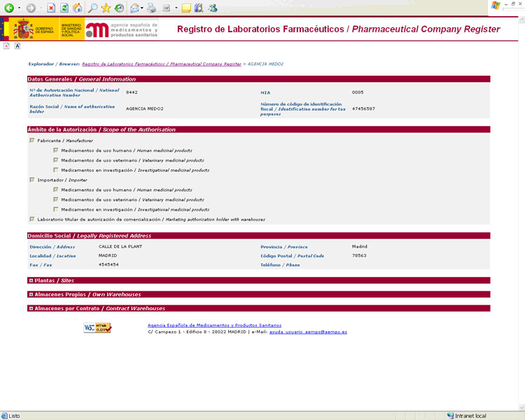Image resolution: width=525 pixels, height=420 pixels.
Task: Open the Forward button history dropdown arrow
Action: [41, 8]
